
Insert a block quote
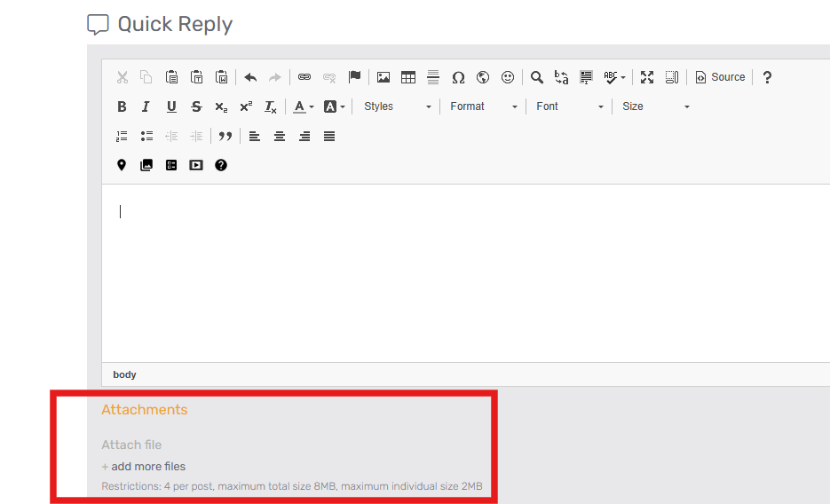point(225,137)
